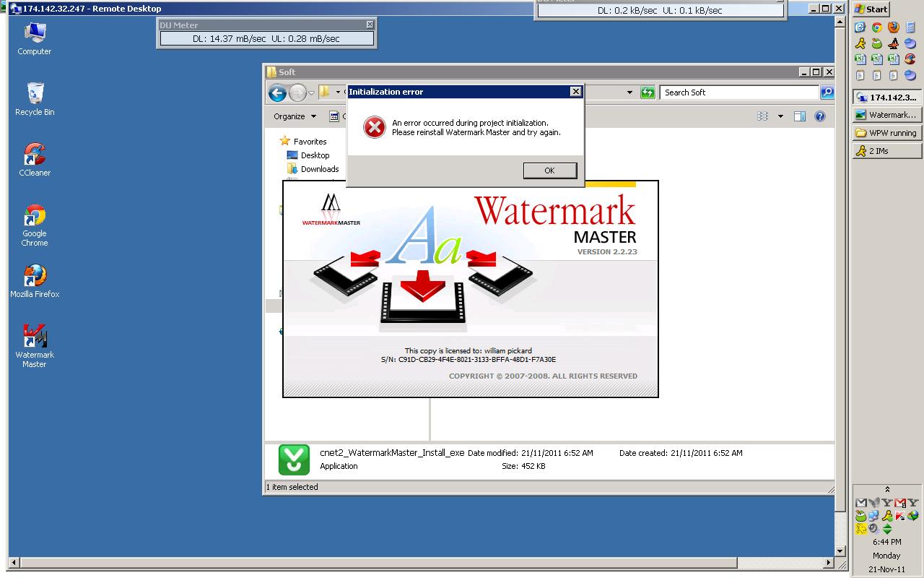Switch to the 2 IMs taskbar button

[887, 151]
